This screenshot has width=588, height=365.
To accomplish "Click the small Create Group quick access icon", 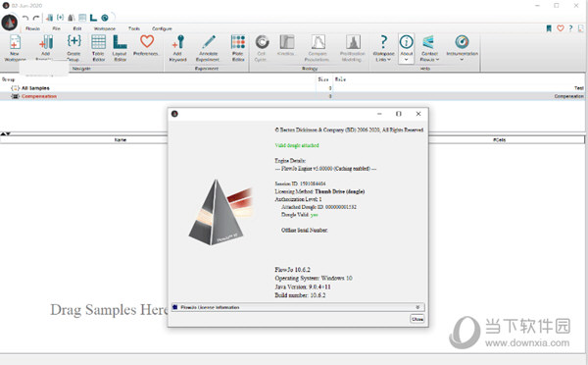I will 60,18.
